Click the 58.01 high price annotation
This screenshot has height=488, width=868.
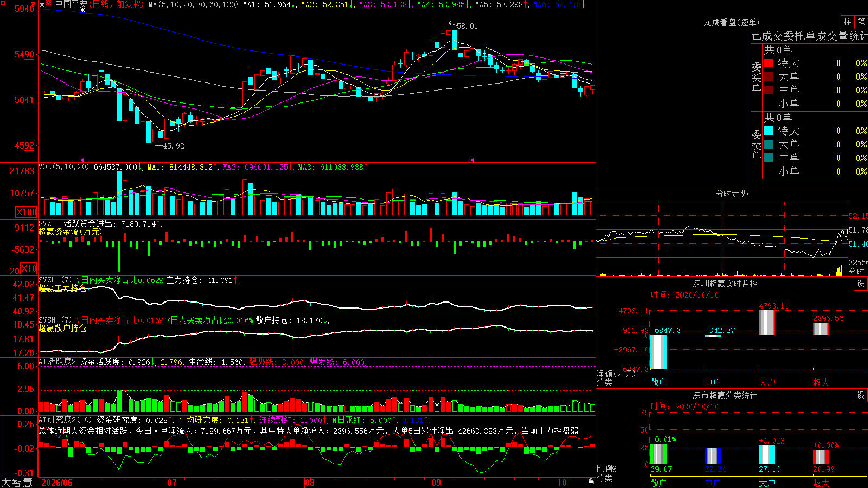coord(467,26)
